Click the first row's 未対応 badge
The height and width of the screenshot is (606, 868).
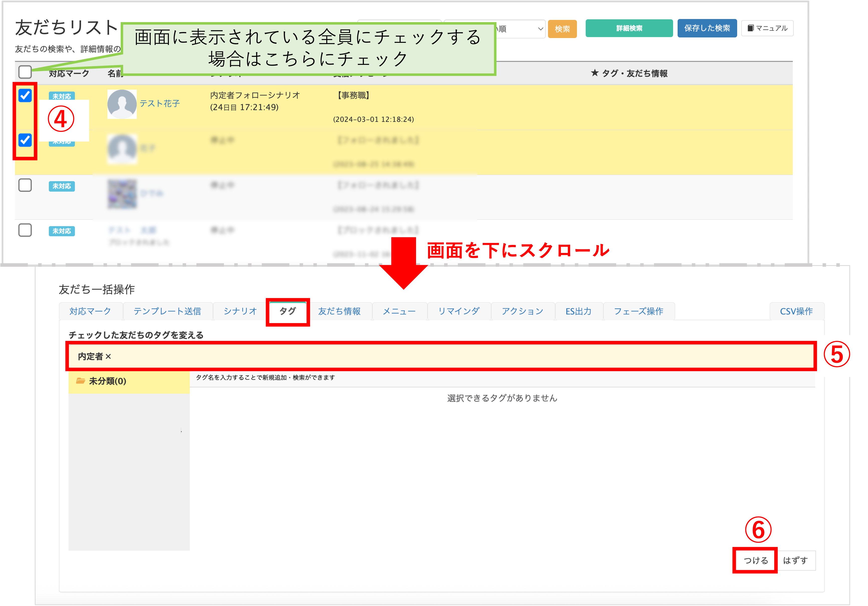point(62,96)
